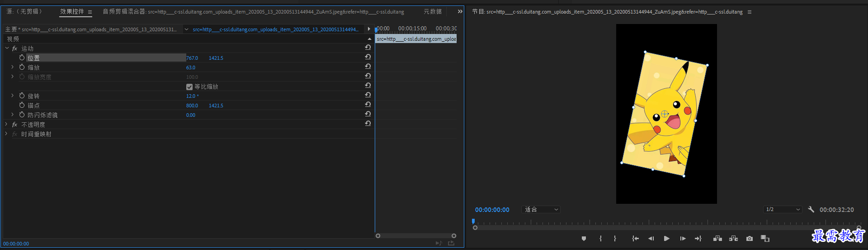Click right handle of Effect Controls zoom bar

pyautogui.click(x=454, y=236)
